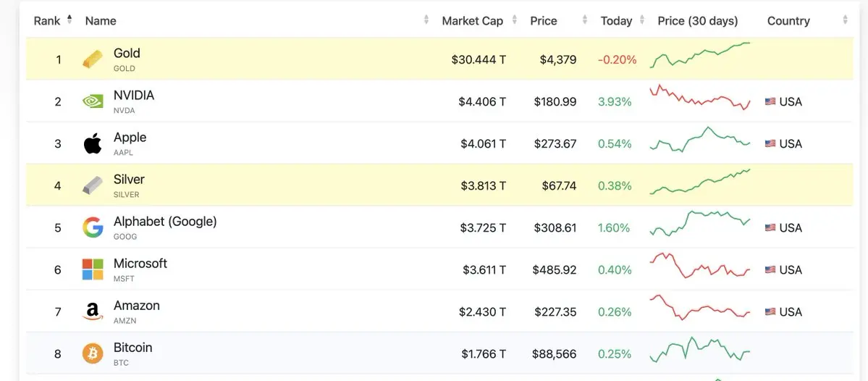This screenshot has width=868, height=381.
Task: Click the Google logo icon
Action: point(93,227)
